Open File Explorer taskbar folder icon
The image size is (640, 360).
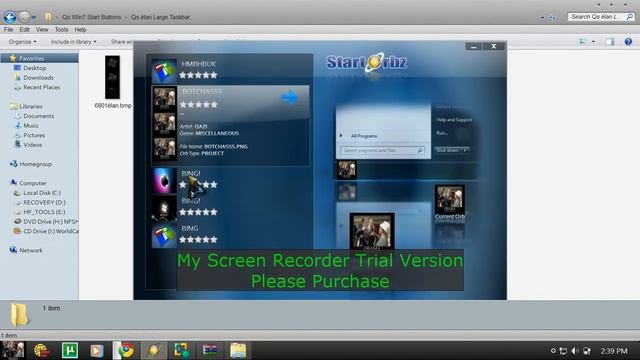(238, 350)
